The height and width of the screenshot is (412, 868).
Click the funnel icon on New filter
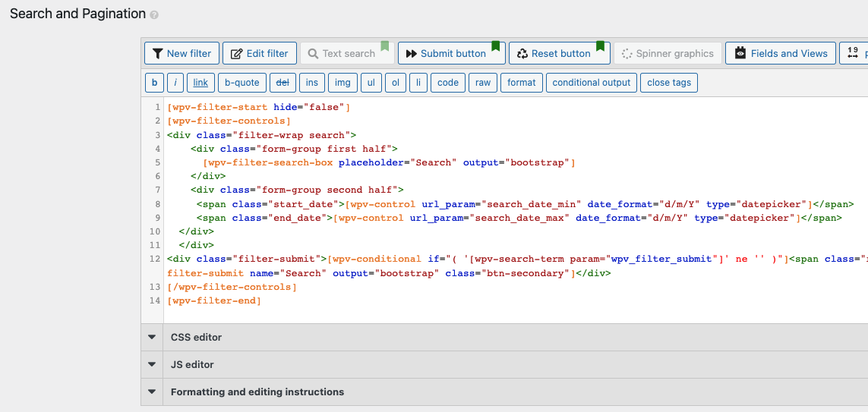(158, 54)
